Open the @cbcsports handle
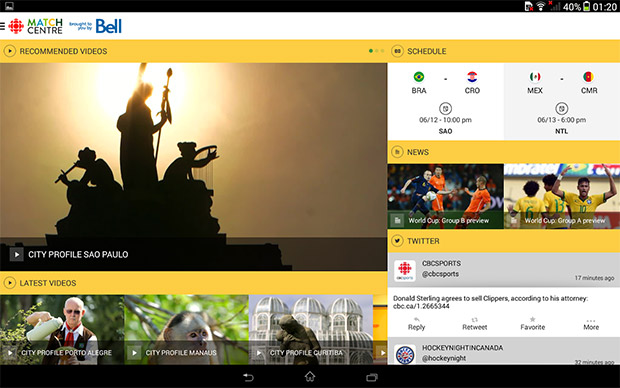 click(440, 274)
